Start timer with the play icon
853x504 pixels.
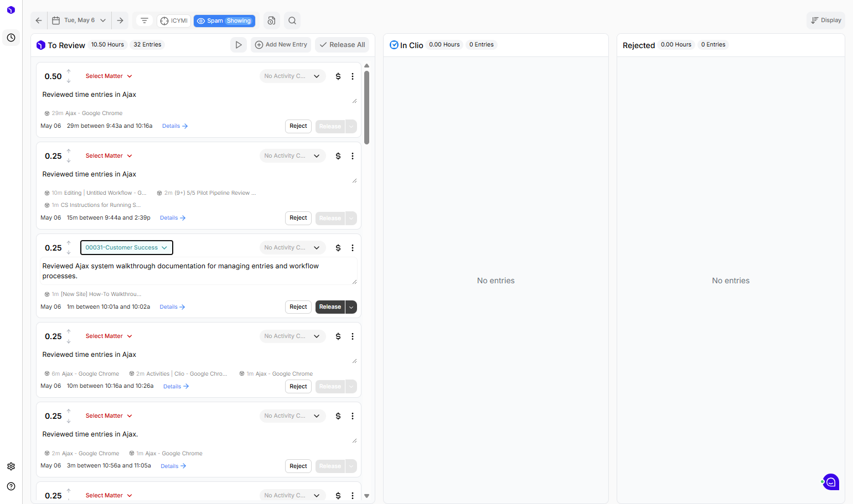coord(239,45)
